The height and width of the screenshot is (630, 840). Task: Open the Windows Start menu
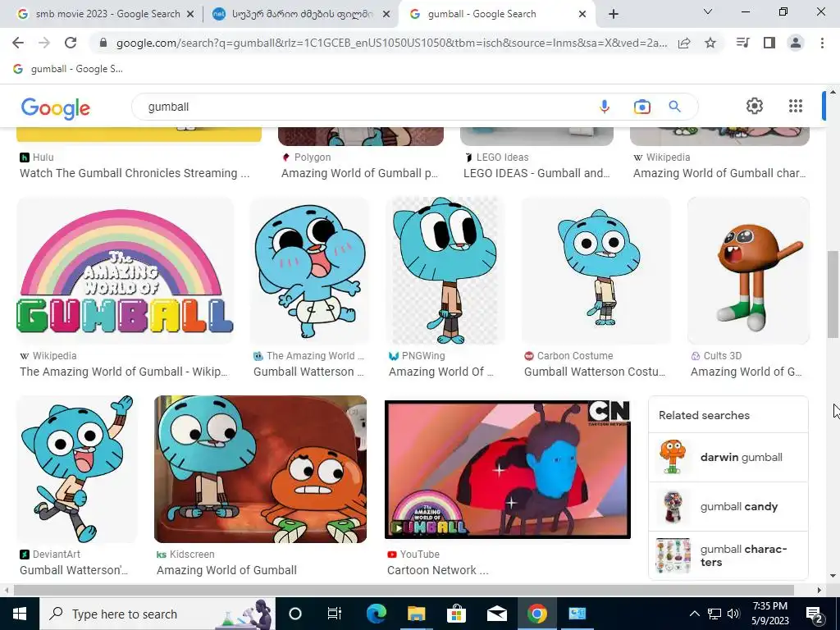20,614
